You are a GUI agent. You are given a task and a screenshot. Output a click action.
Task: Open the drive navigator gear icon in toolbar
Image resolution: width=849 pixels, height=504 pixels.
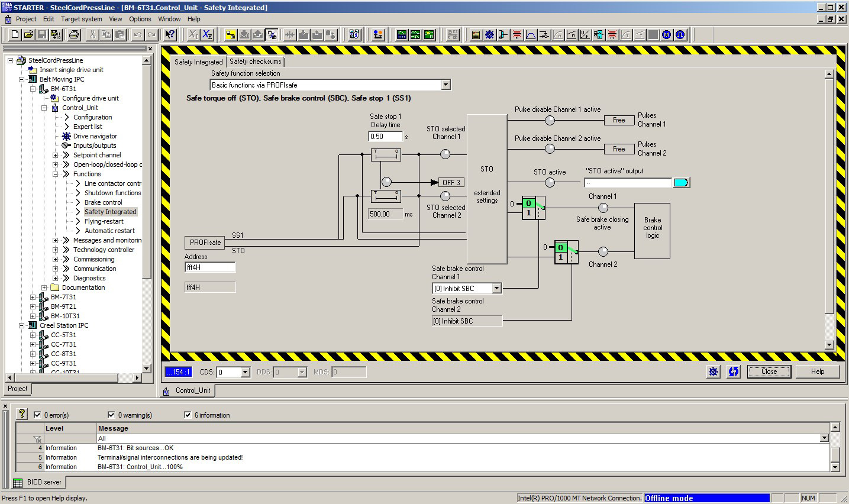(x=489, y=35)
